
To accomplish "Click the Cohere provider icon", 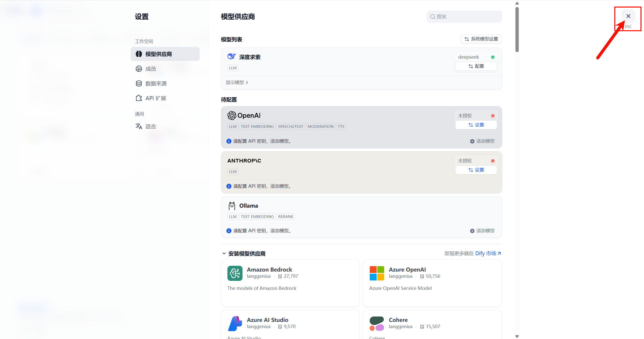I will tap(377, 323).
